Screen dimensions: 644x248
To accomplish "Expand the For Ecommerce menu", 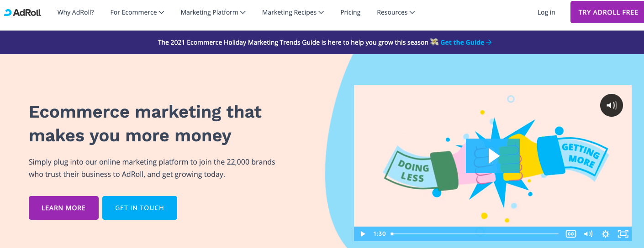I will click(137, 12).
